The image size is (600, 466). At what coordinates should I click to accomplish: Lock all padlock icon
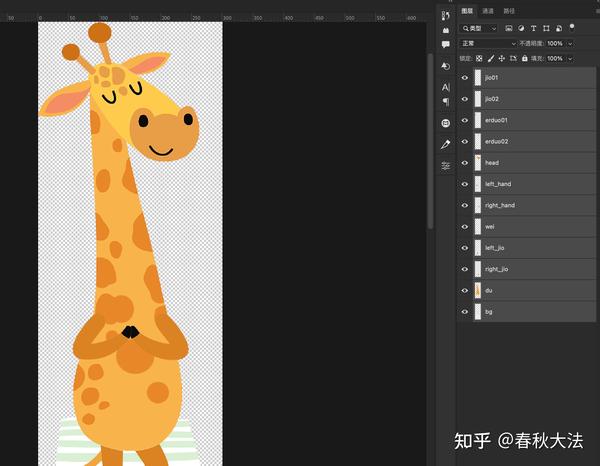point(525,59)
